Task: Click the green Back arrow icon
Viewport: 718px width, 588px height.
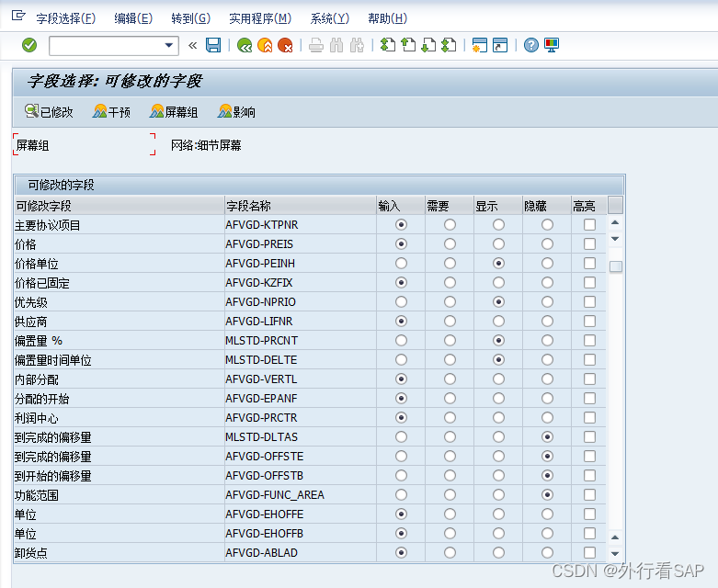Action: tap(245, 45)
